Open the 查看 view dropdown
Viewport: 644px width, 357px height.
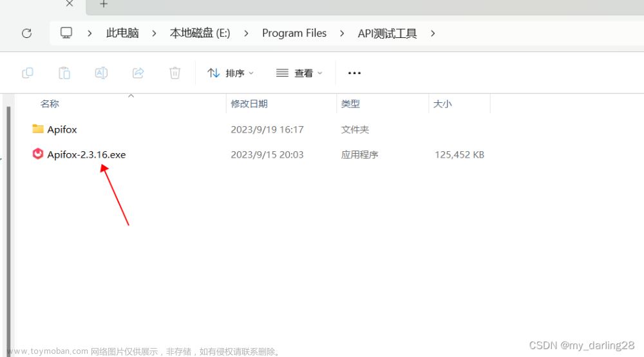299,73
